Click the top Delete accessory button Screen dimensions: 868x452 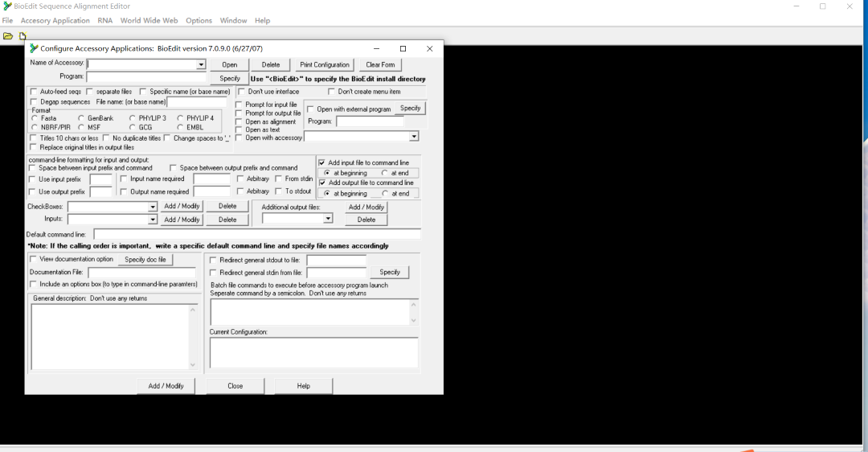tap(271, 65)
